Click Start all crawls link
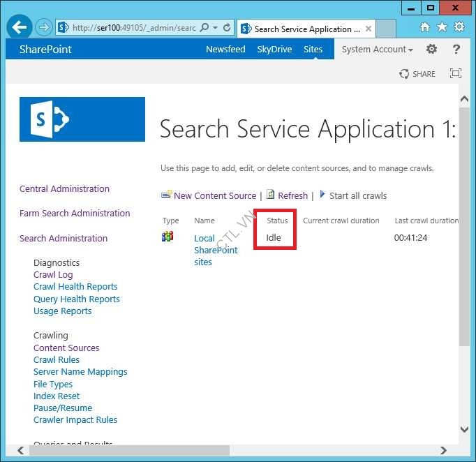This screenshot has width=476, height=462. (x=357, y=196)
